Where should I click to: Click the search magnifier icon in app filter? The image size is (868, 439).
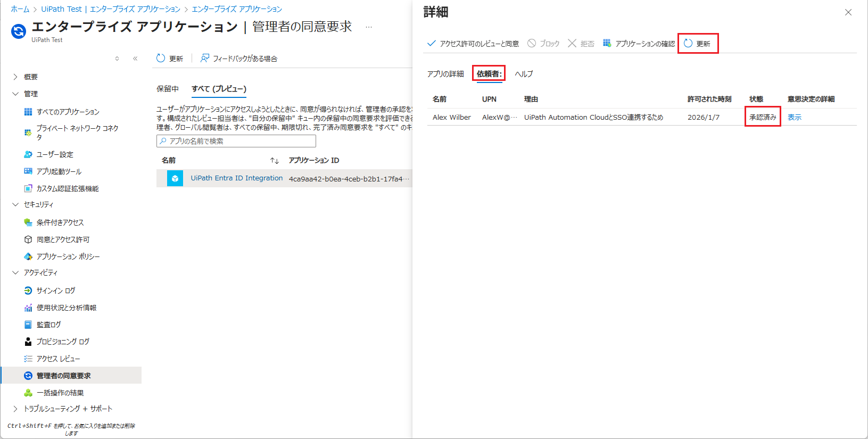tap(163, 141)
